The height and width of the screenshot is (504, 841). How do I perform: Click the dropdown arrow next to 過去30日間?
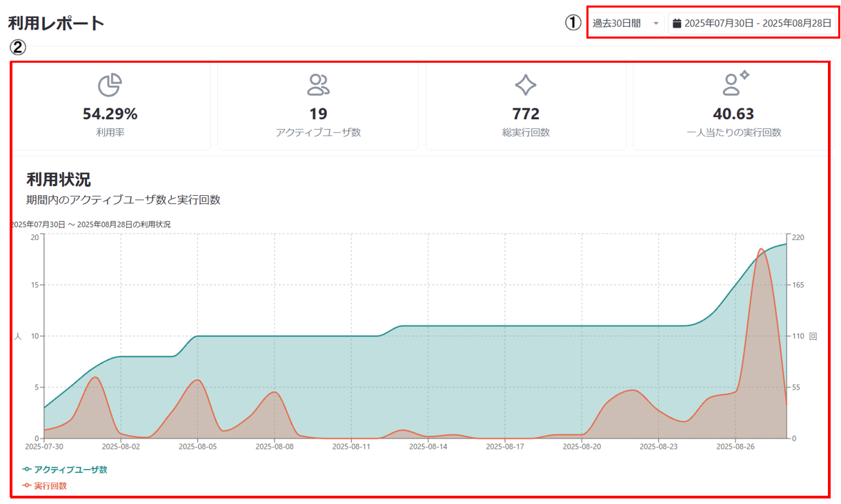click(x=655, y=23)
